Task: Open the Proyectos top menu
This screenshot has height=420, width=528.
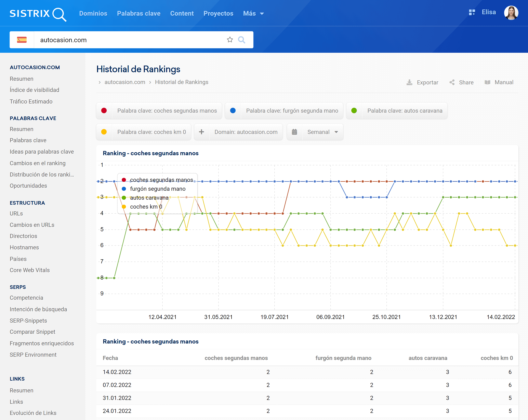Action: coord(218,13)
